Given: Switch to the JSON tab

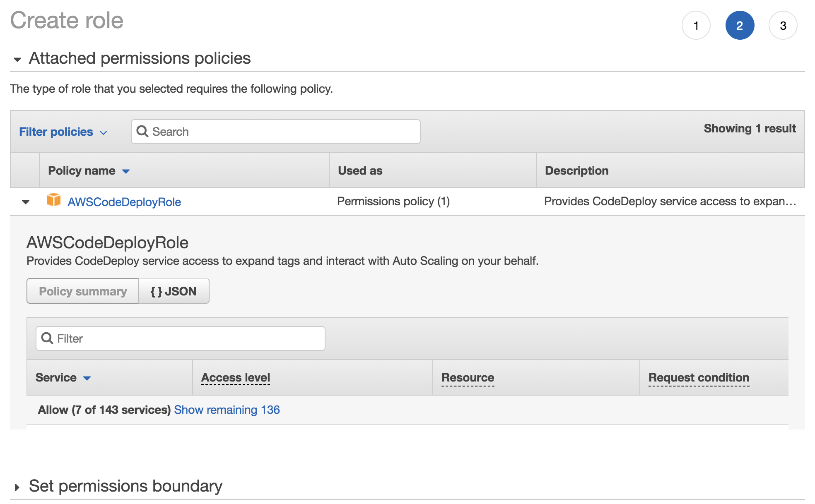Looking at the screenshot, I should pyautogui.click(x=174, y=291).
